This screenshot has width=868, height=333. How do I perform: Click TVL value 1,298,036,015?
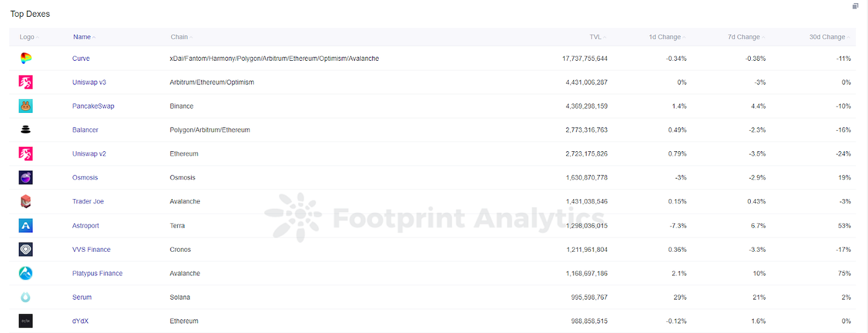587,226
